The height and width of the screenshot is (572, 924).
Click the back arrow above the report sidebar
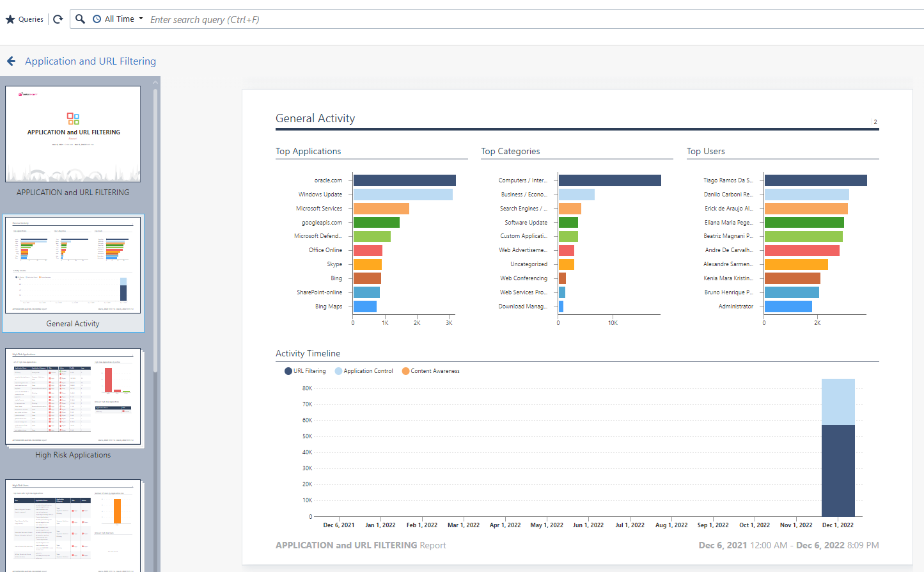pyautogui.click(x=11, y=61)
